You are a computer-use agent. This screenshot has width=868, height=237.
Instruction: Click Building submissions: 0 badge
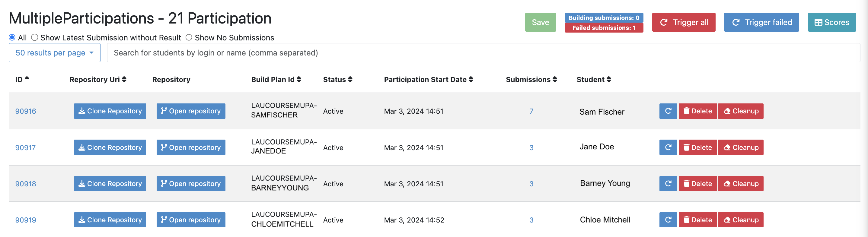coord(604,17)
